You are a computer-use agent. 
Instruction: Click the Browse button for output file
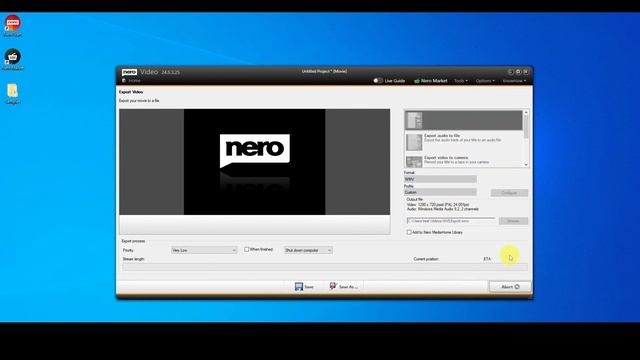coord(513,221)
